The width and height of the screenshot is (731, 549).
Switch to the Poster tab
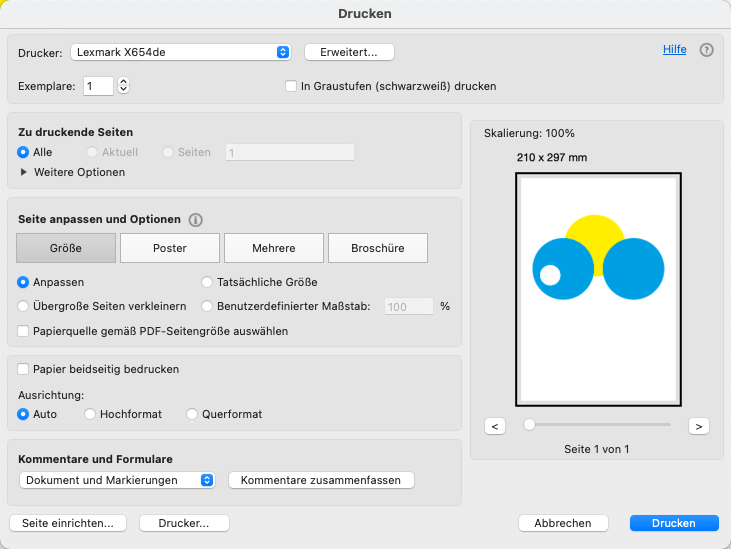pyautogui.click(x=170, y=248)
